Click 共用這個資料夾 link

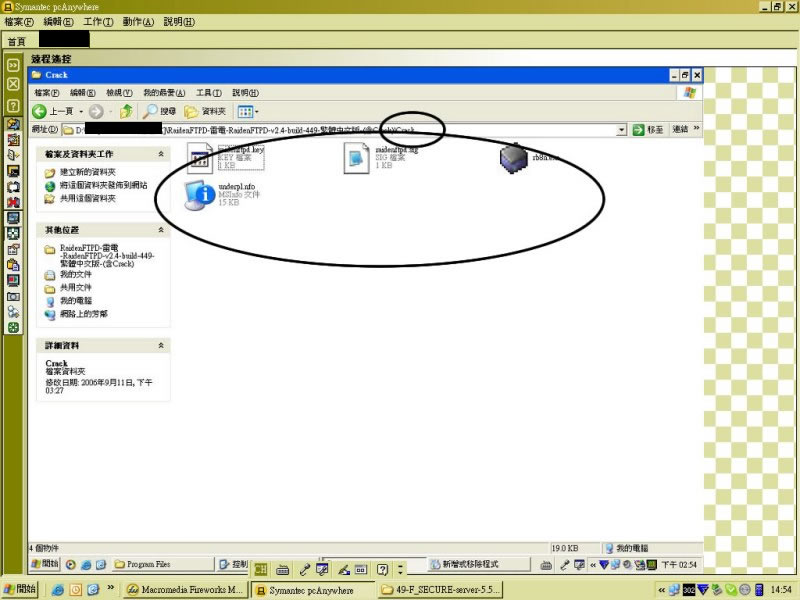coord(88,198)
